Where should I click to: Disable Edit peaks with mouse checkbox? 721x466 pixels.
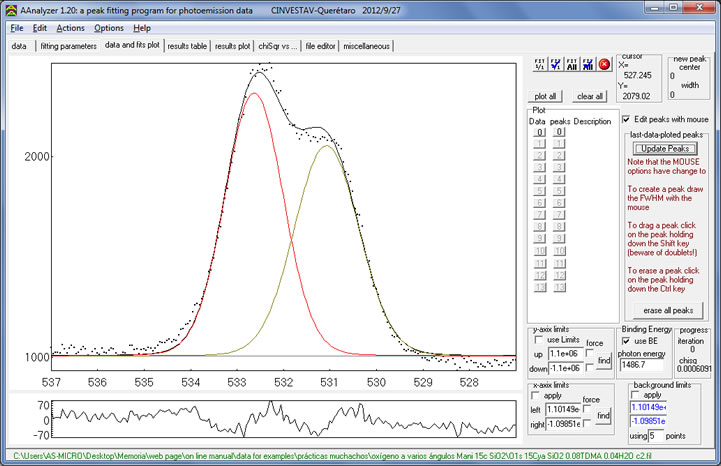click(627, 119)
